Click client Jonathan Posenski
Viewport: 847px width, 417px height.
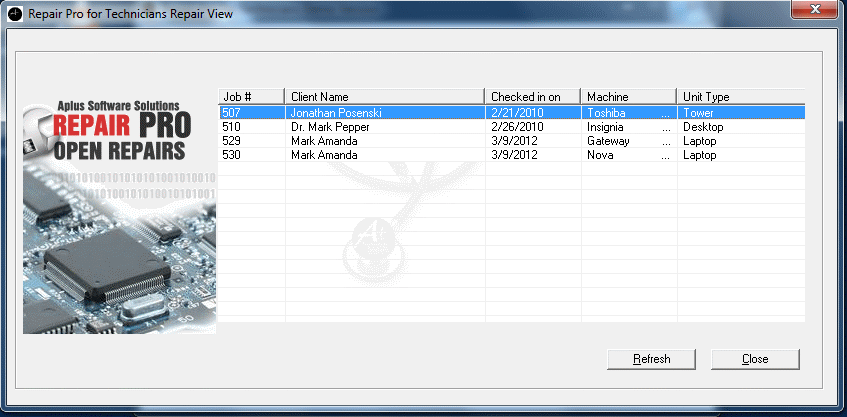click(336, 113)
